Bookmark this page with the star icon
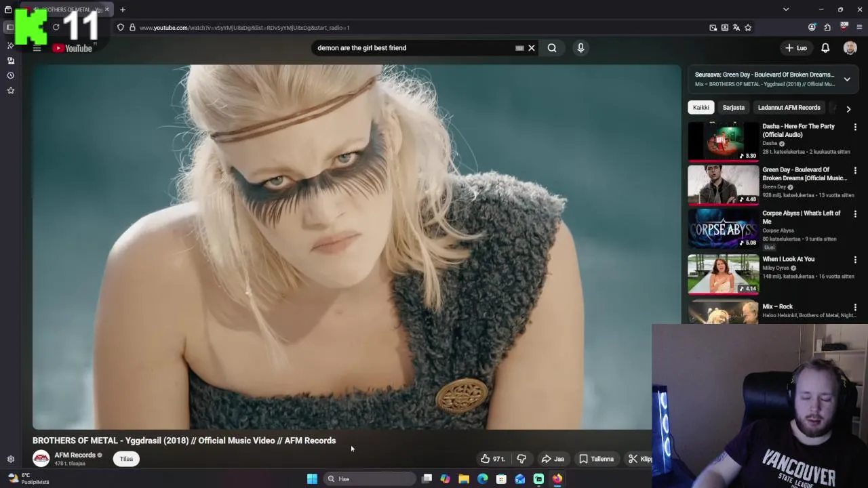The width and height of the screenshot is (868, 488). tap(748, 28)
